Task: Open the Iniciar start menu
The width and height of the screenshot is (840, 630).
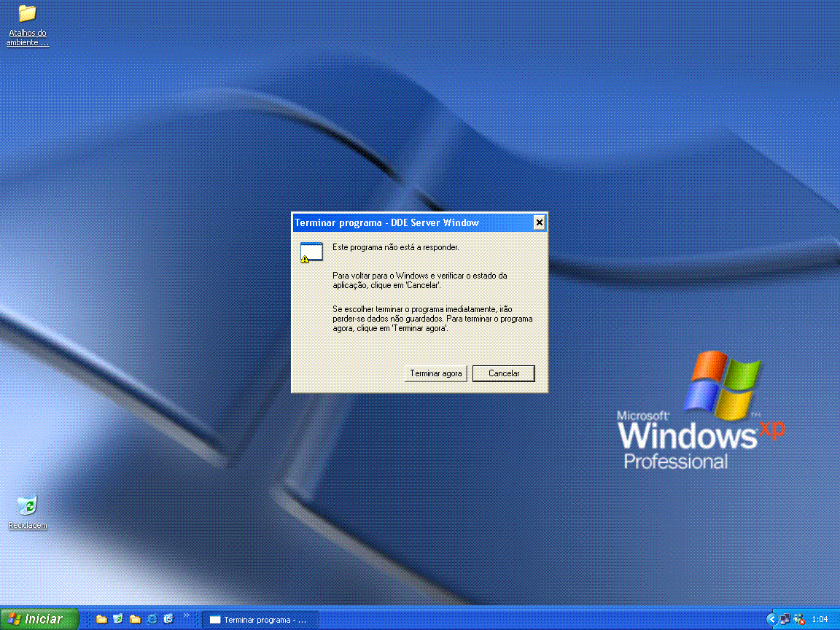Action: 36,619
